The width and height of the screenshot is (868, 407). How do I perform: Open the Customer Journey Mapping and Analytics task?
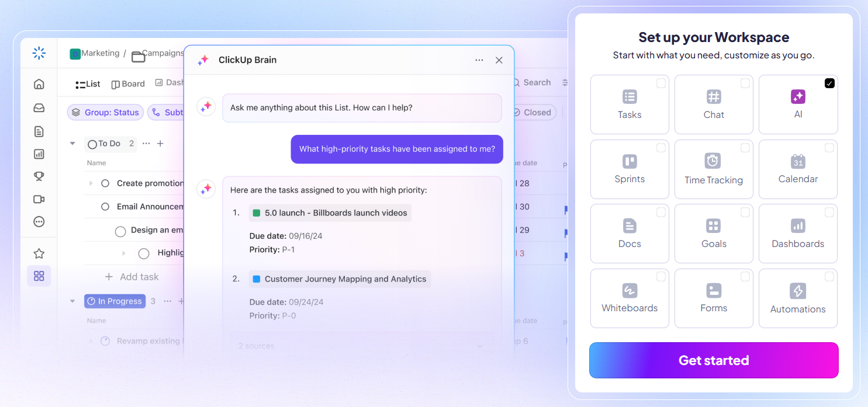click(340, 279)
